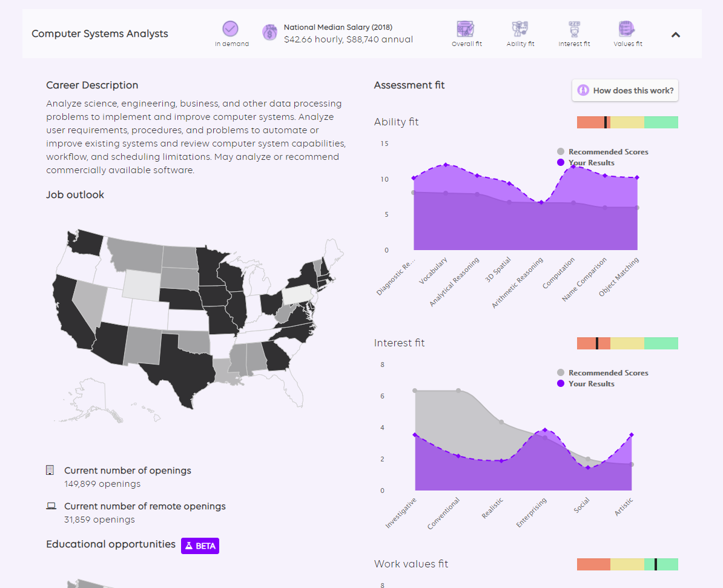Image resolution: width=723 pixels, height=588 pixels.
Task: Click the building icon beside current openings
Action: pyautogui.click(x=50, y=471)
